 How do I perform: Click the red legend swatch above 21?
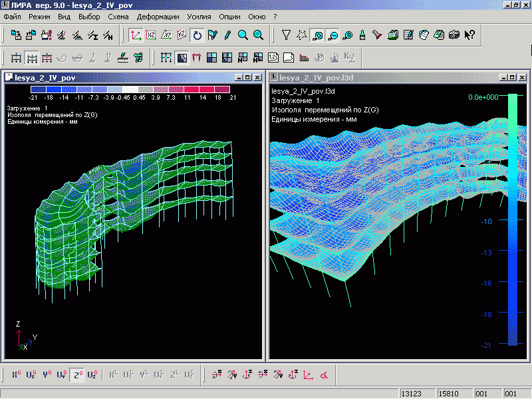(223, 89)
